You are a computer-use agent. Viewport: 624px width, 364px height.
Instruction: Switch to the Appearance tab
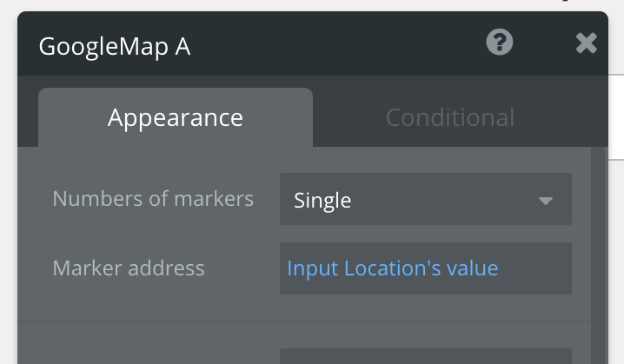pos(175,117)
